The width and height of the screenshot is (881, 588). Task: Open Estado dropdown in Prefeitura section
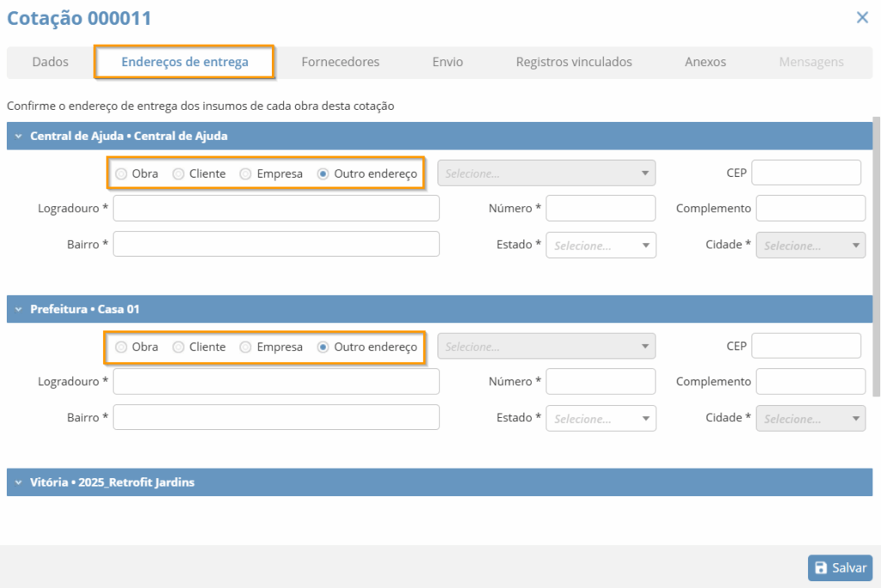tap(601, 419)
